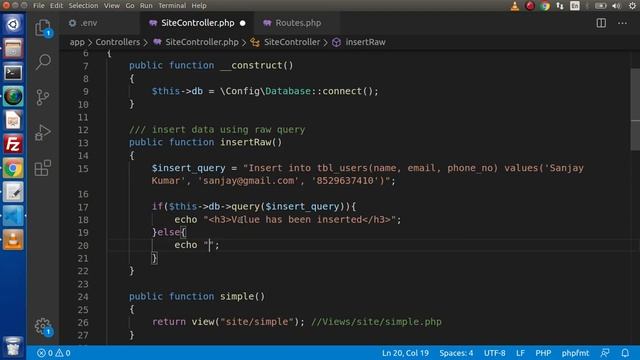Open the Terminal menu
This screenshot has height=360, width=640.
[x=172, y=6]
